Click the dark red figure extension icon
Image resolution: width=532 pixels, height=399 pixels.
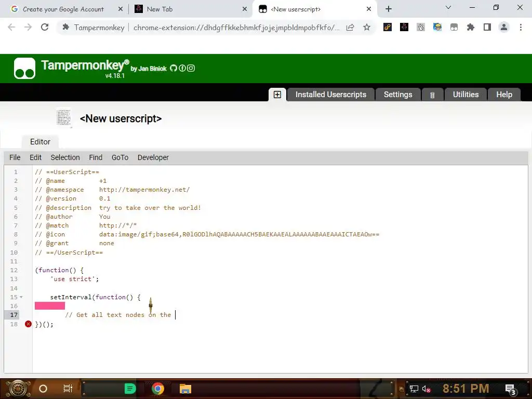point(404,27)
